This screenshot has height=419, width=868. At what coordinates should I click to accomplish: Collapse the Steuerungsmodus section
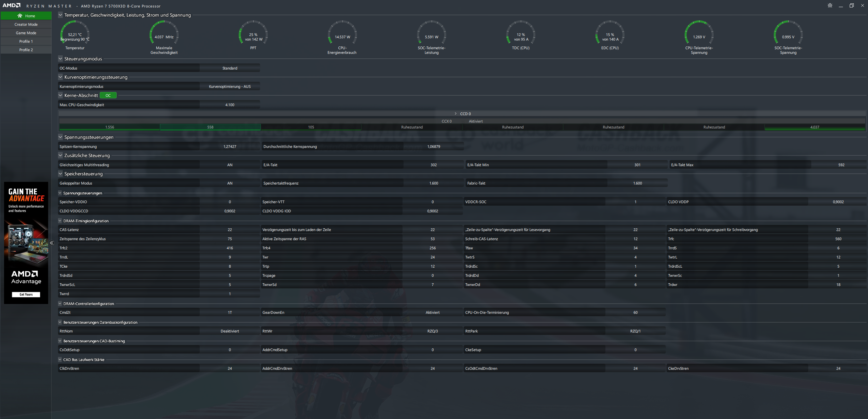[x=60, y=59]
